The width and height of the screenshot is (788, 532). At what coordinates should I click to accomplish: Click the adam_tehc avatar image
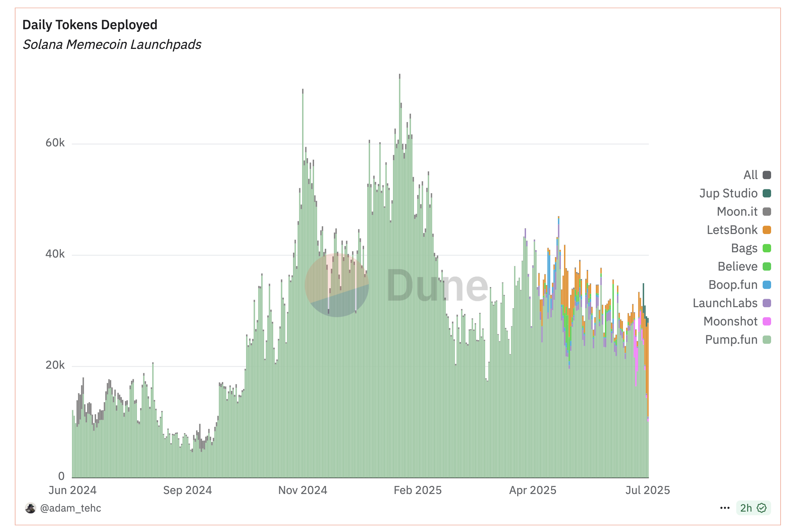[31, 508]
